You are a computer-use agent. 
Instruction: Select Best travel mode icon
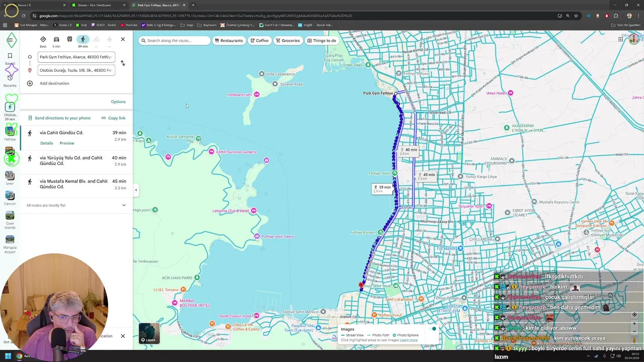pyautogui.click(x=43, y=42)
